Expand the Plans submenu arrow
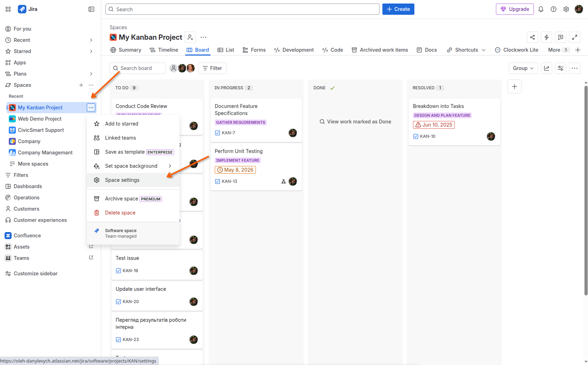Viewport: 588px width, 365px height. click(x=91, y=74)
